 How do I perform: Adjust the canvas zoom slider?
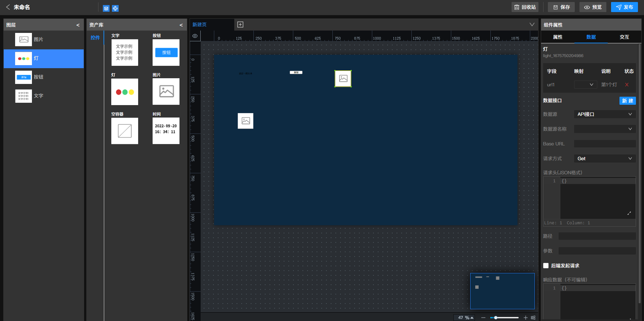coord(504,318)
